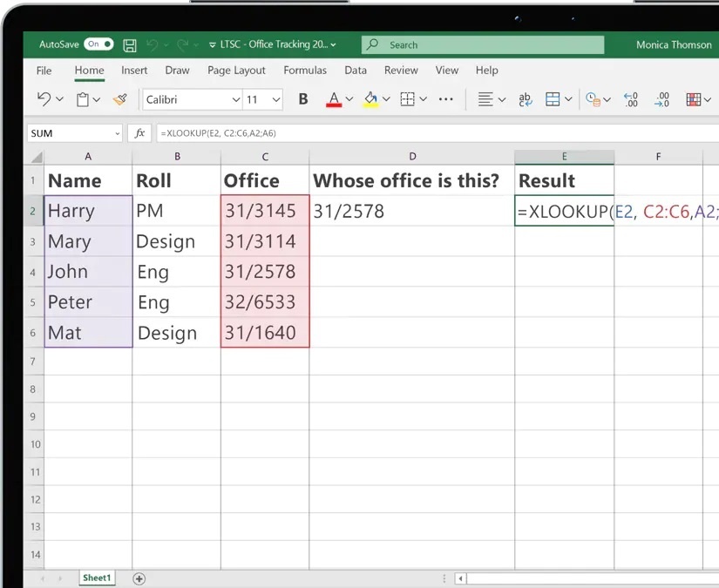Switch to the Formulas ribbon tab

(x=304, y=70)
